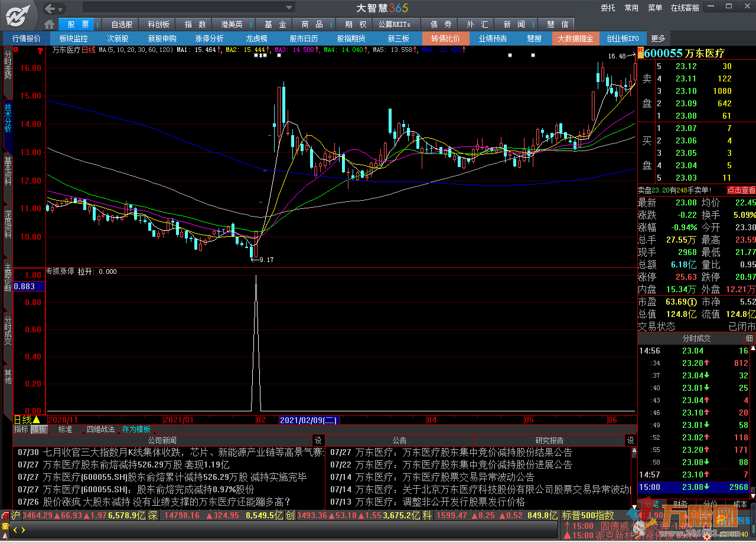Click the 标普500指数 ticker label
This screenshot has width=756, height=543.
point(588,515)
